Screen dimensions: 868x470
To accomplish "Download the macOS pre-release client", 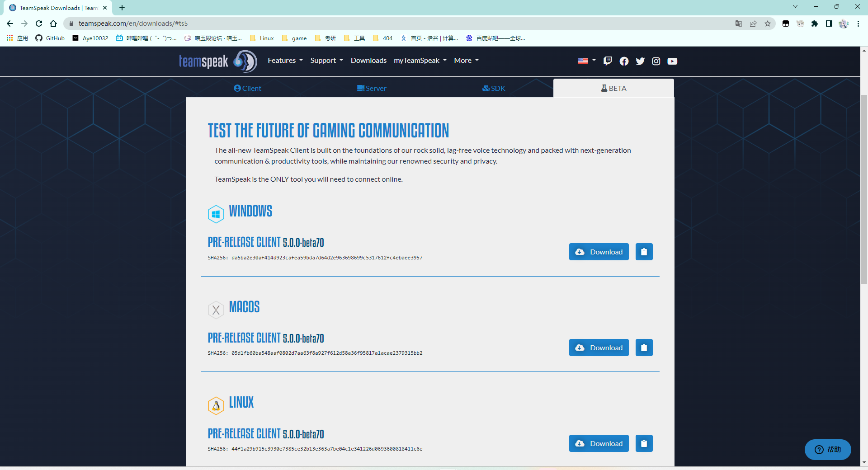I will coord(599,348).
